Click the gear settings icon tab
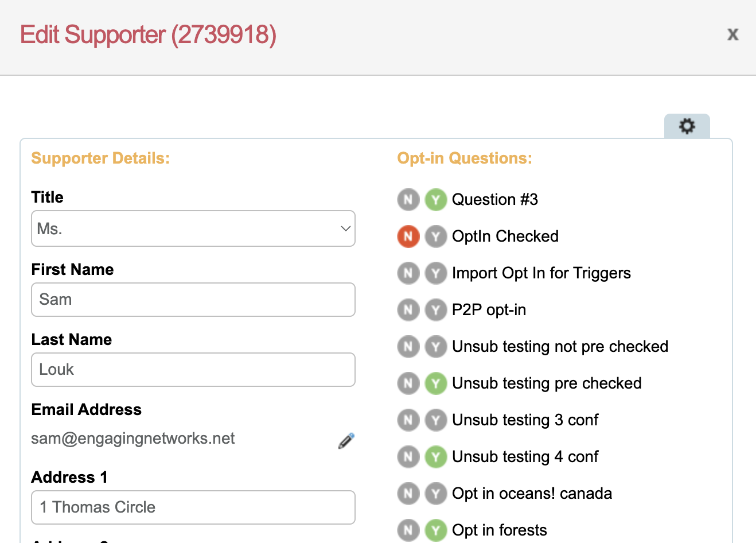The height and width of the screenshot is (543, 756). (x=687, y=126)
